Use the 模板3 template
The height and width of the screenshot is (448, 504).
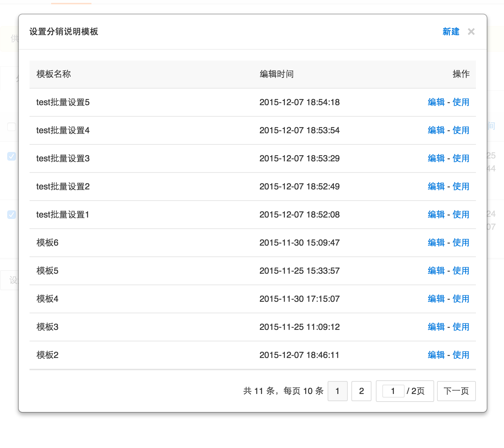pos(461,327)
